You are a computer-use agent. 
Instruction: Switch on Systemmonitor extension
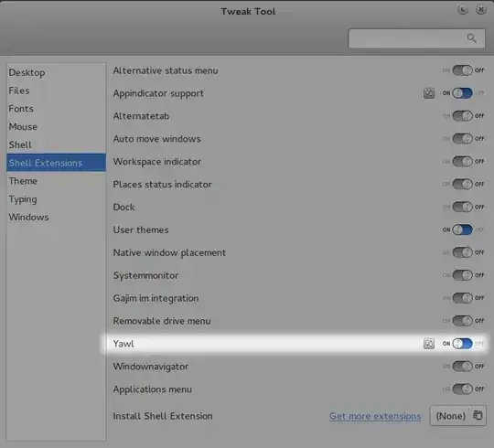(x=463, y=275)
